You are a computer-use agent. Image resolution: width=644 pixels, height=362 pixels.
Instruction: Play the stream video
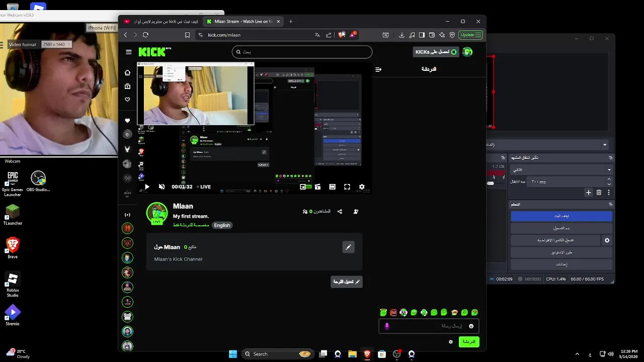(x=147, y=187)
